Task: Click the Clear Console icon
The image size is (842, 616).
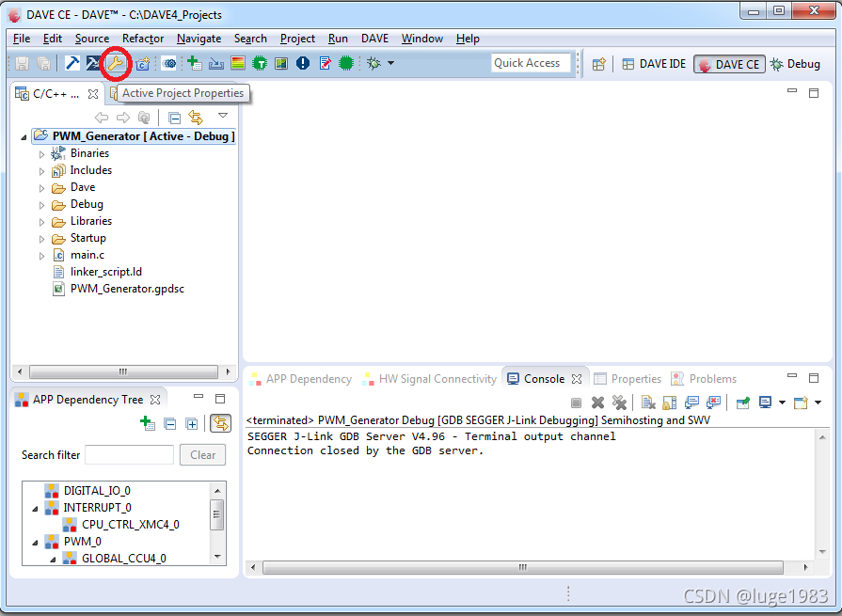Action: click(x=648, y=403)
